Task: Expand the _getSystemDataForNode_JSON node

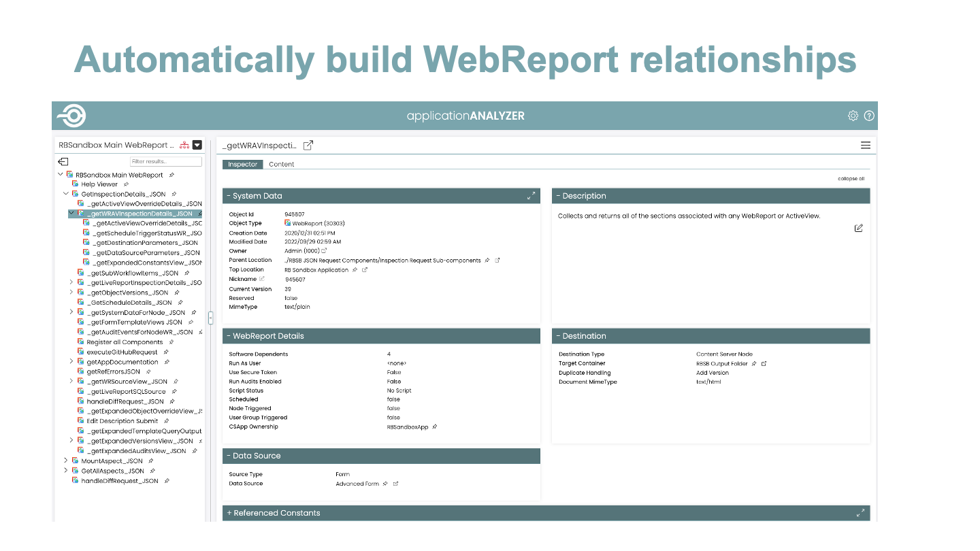Action: tap(71, 312)
